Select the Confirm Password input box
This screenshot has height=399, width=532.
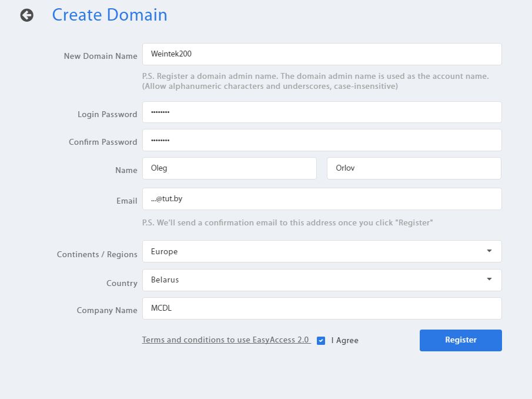322,140
